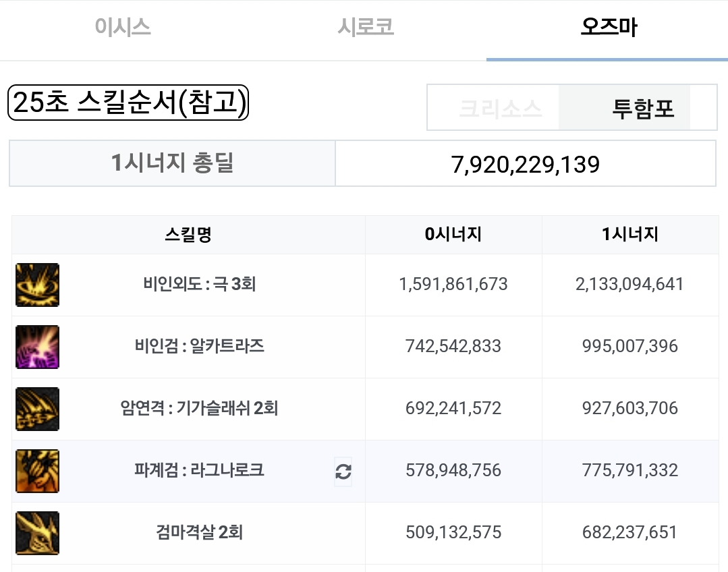The image size is (728, 572).
Task: Click the 파계검 : 라그나로크 skill icon
Action: point(38,471)
